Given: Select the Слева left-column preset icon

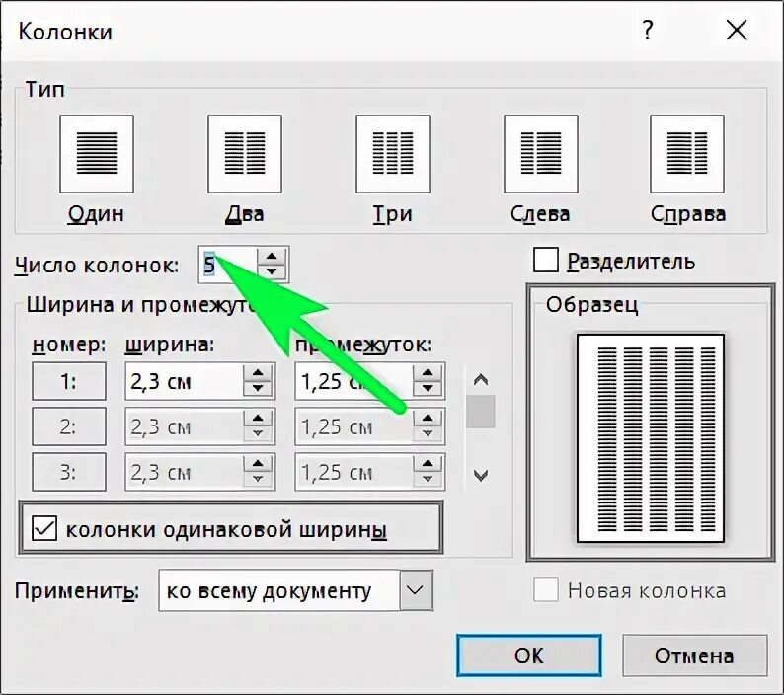Looking at the screenshot, I should tap(541, 154).
